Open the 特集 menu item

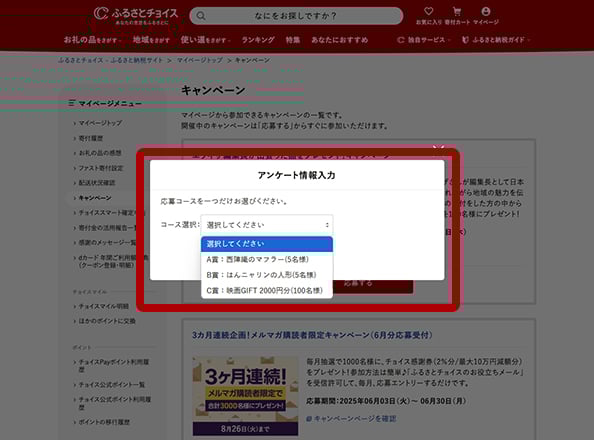point(293,40)
